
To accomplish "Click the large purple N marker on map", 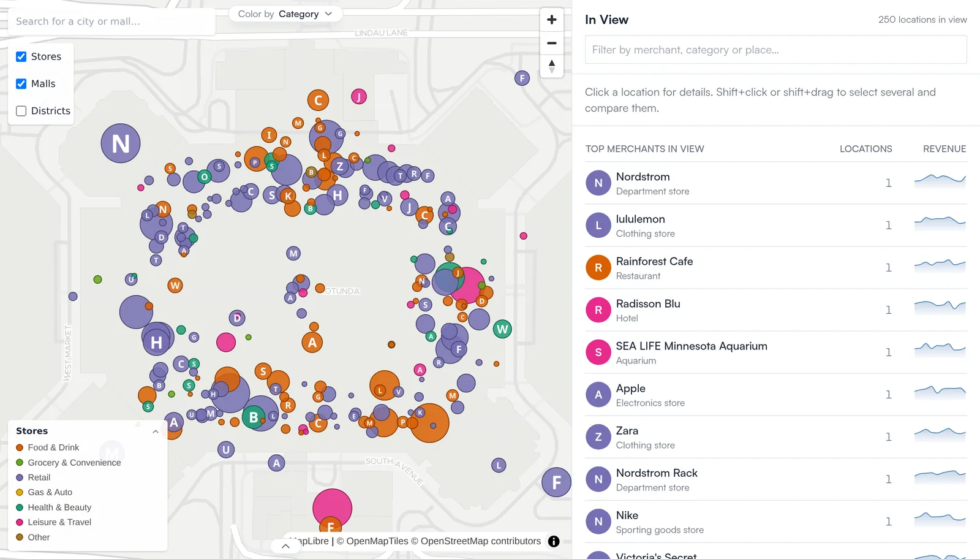I will click(x=121, y=143).
